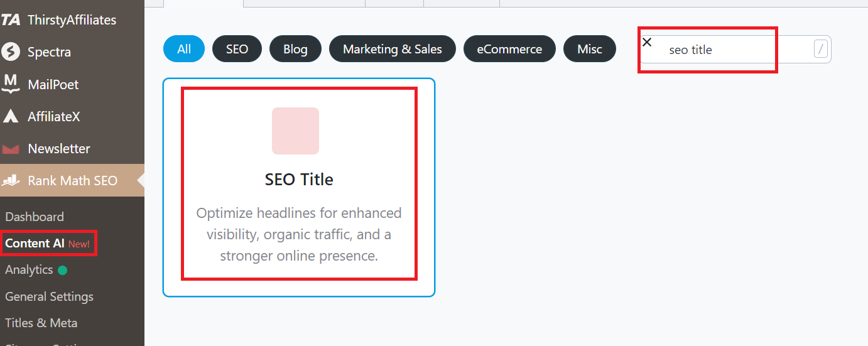868x346 pixels.
Task: Click the AffiliateX triangle icon
Action: point(11,117)
